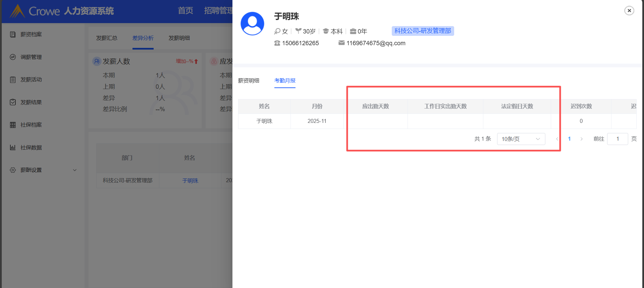The image size is (644, 288).
Task: Click the 月份 column header
Action: (x=317, y=106)
